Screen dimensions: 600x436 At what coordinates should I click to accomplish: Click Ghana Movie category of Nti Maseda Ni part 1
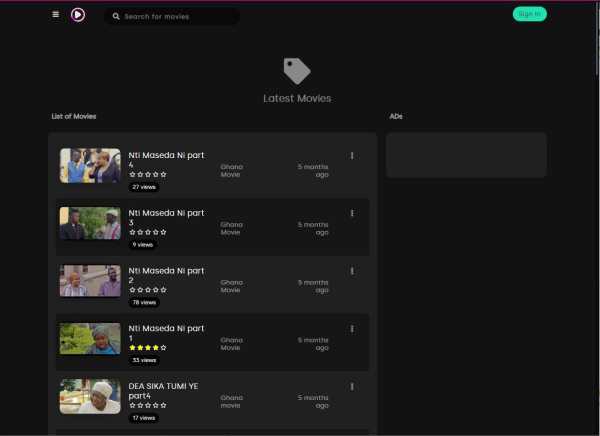pos(232,344)
